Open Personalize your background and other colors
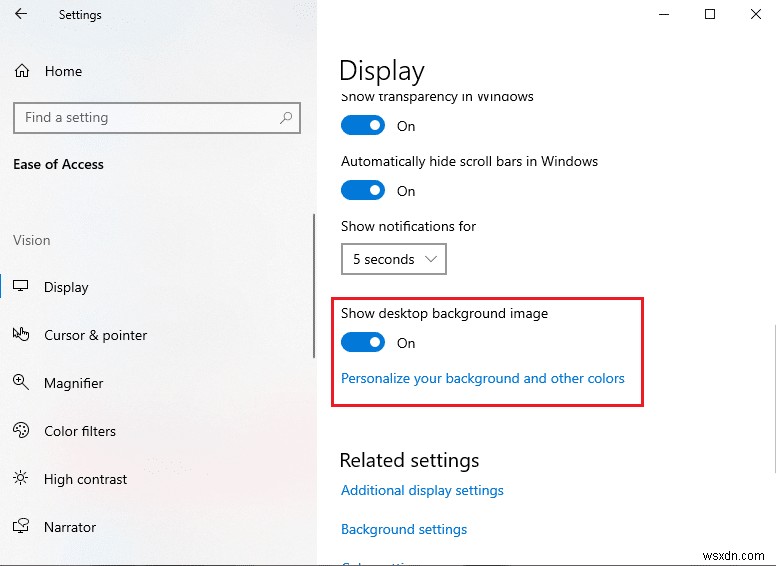The width and height of the screenshot is (776, 566). [x=483, y=378]
